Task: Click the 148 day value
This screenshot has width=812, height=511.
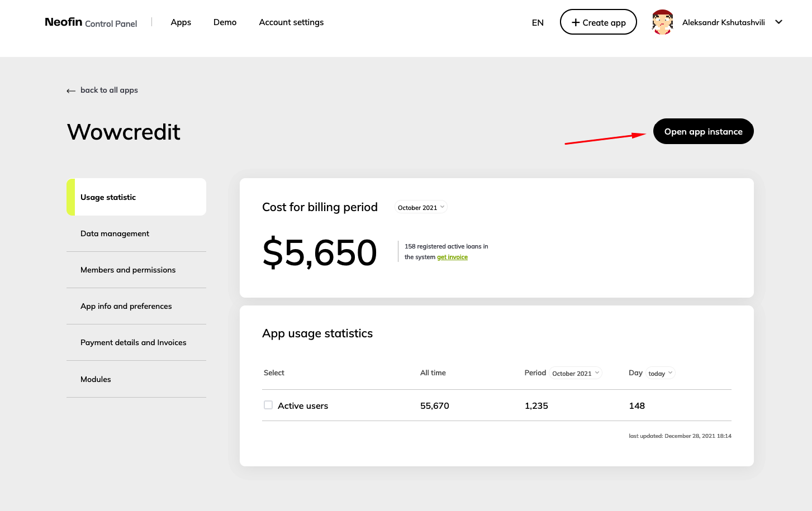Action: (x=637, y=405)
